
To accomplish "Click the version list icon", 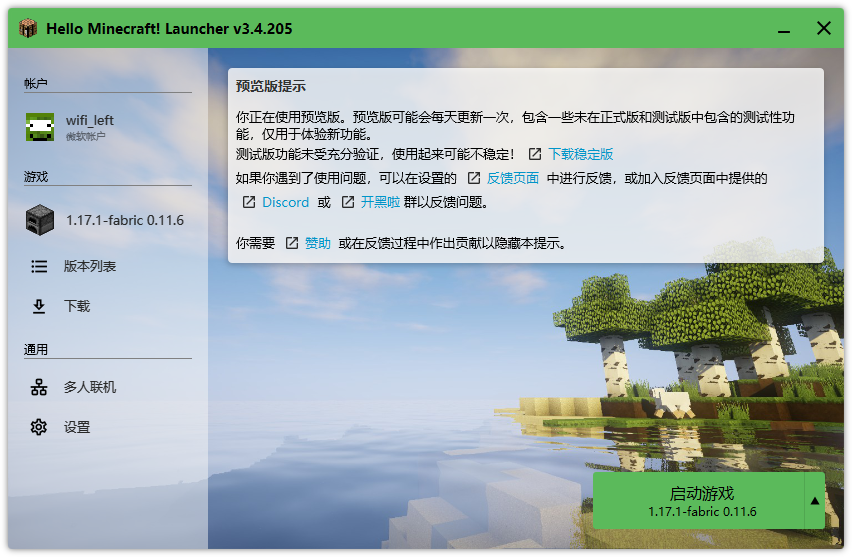I will point(39,267).
